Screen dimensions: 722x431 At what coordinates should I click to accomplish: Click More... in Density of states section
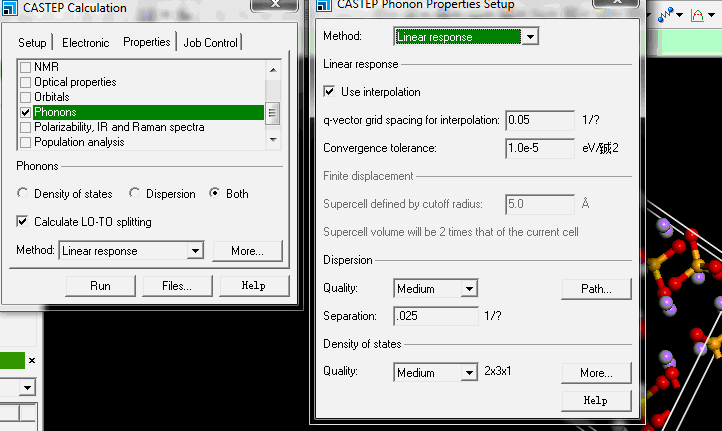click(596, 373)
